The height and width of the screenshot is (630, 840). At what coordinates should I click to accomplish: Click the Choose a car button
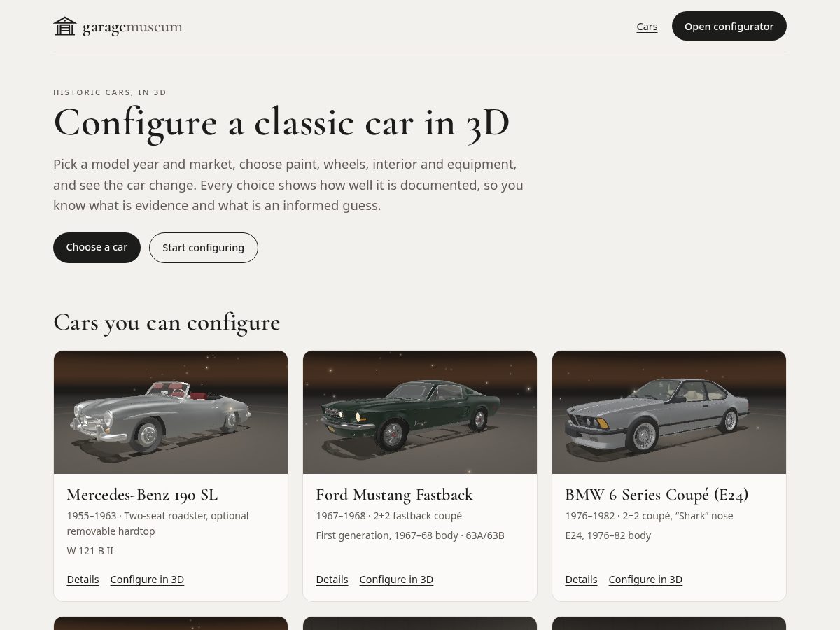tap(97, 247)
